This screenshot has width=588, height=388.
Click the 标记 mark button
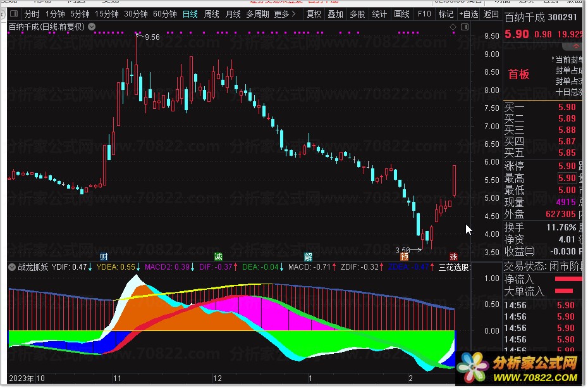[446, 15]
